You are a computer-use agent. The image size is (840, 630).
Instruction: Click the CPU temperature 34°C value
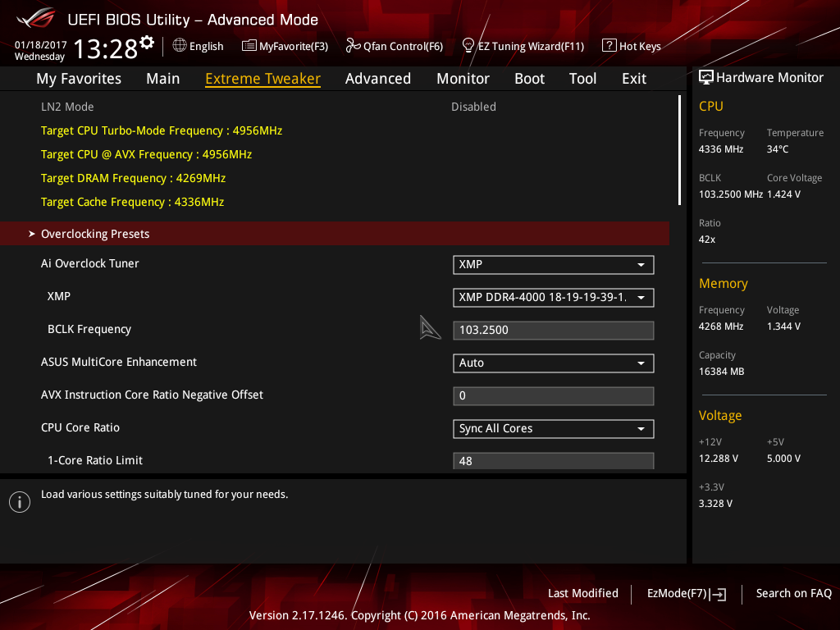(778, 149)
